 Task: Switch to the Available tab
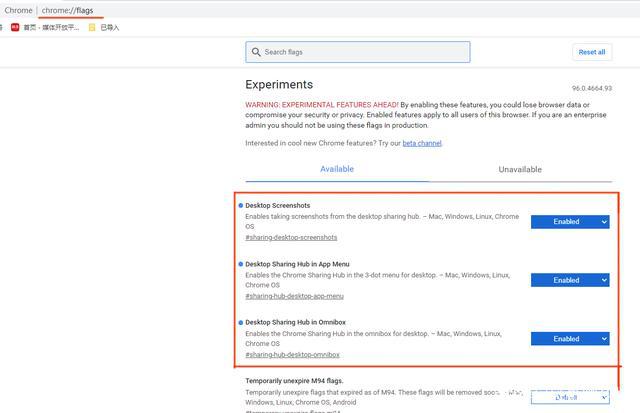point(337,169)
